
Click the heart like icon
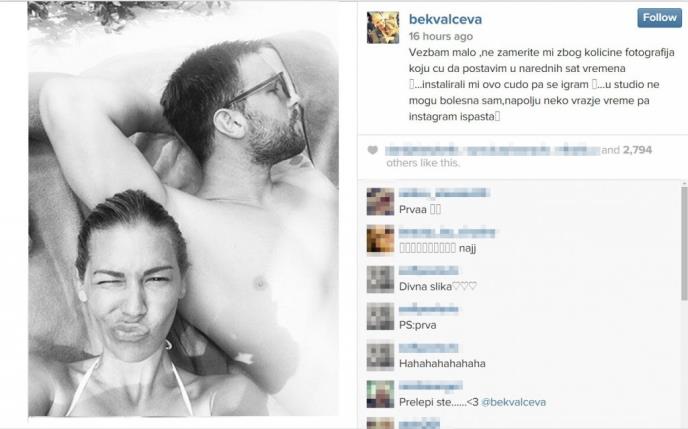[x=373, y=150]
